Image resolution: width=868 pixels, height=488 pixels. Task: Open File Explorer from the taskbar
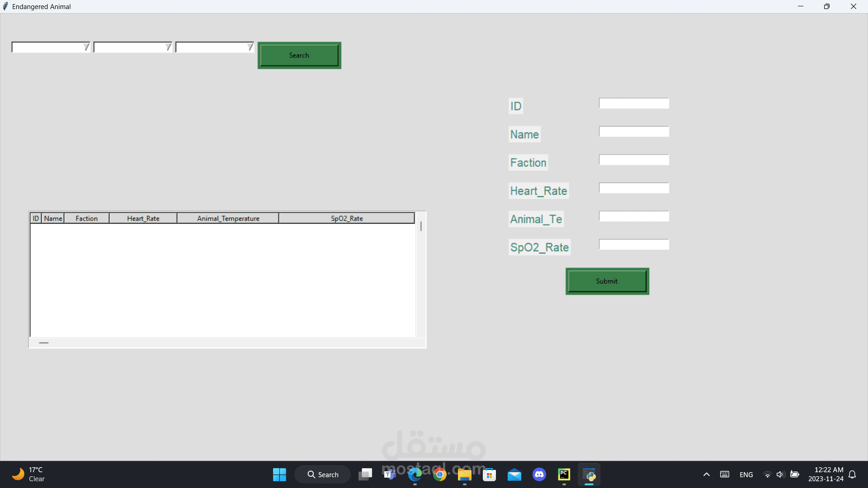464,474
